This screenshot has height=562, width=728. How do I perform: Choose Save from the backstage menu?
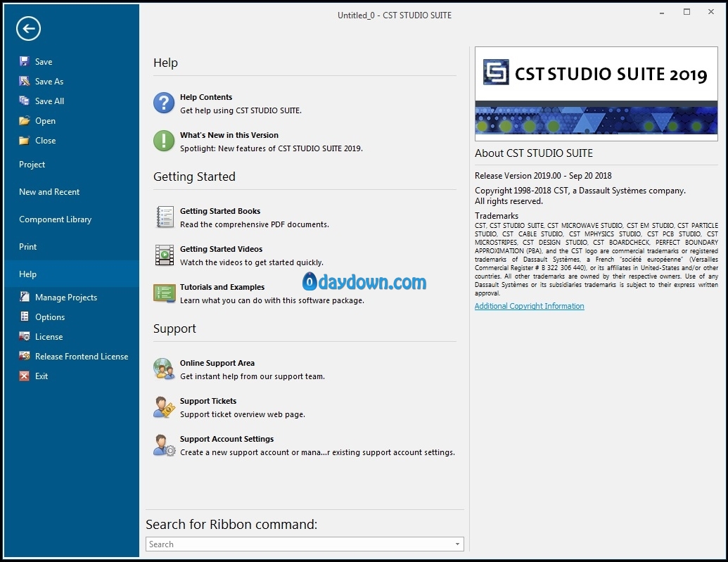(44, 62)
